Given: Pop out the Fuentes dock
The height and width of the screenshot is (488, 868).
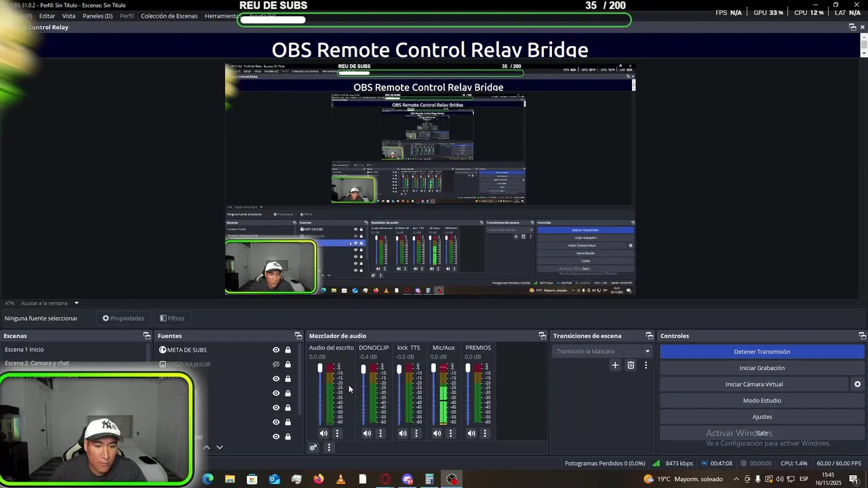Looking at the screenshot, I should click(298, 335).
